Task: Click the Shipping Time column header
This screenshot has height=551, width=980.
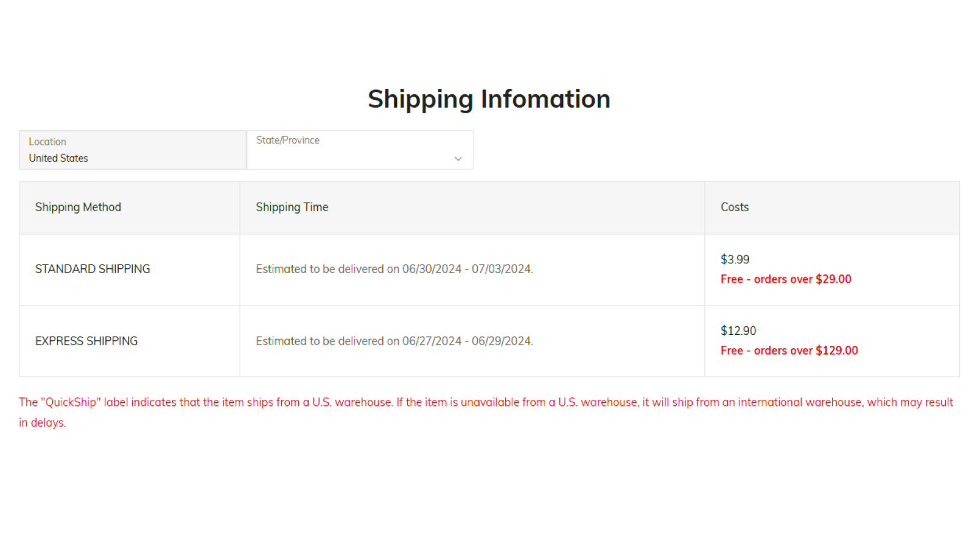Action: [x=292, y=207]
